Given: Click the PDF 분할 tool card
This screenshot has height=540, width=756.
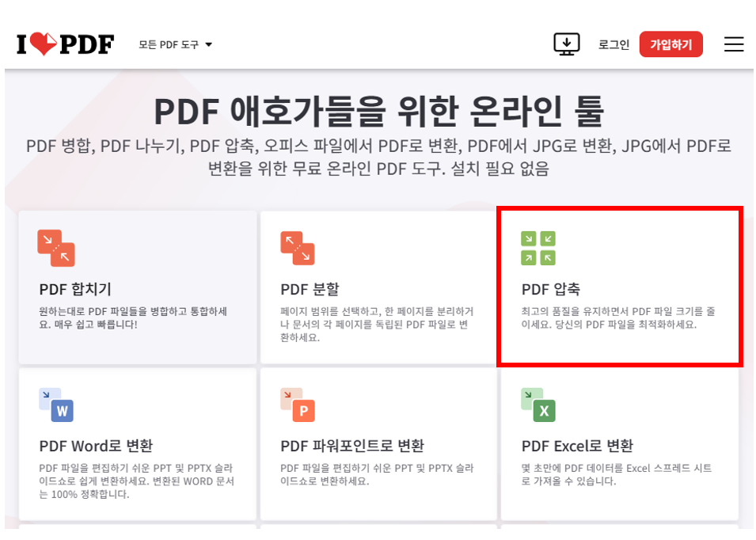Looking at the screenshot, I should coord(378,285).
